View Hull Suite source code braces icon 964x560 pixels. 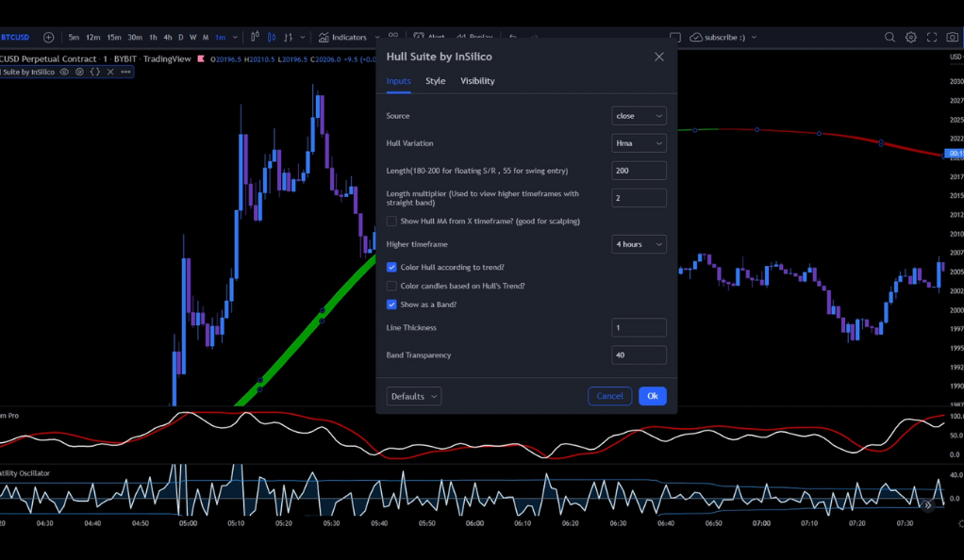click(94, 72)
